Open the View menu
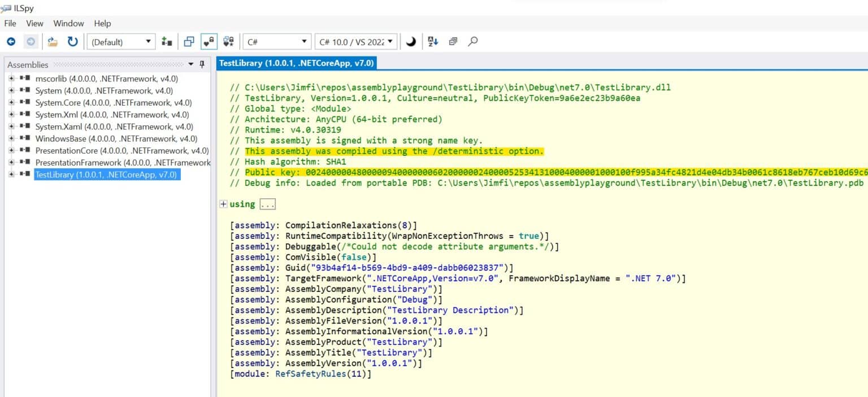This screenshot has width=868, height=397. click(34, 23)
